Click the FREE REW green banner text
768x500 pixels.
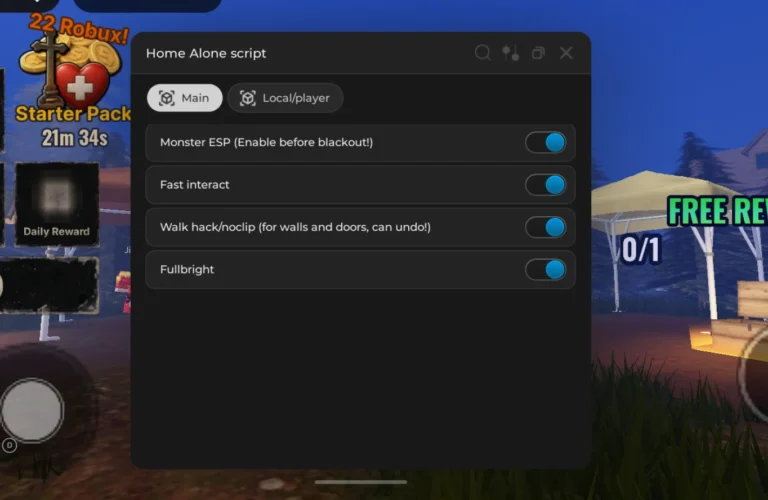coord(718,211)
